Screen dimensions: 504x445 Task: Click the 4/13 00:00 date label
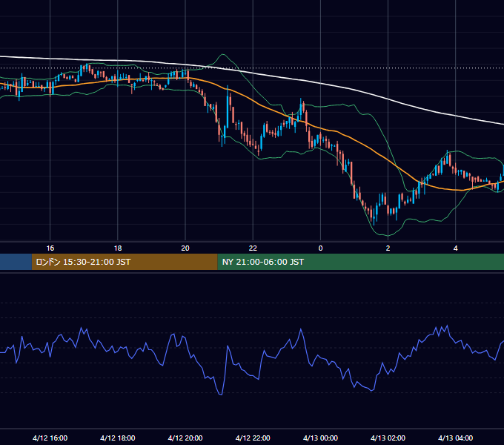point(320,438)
